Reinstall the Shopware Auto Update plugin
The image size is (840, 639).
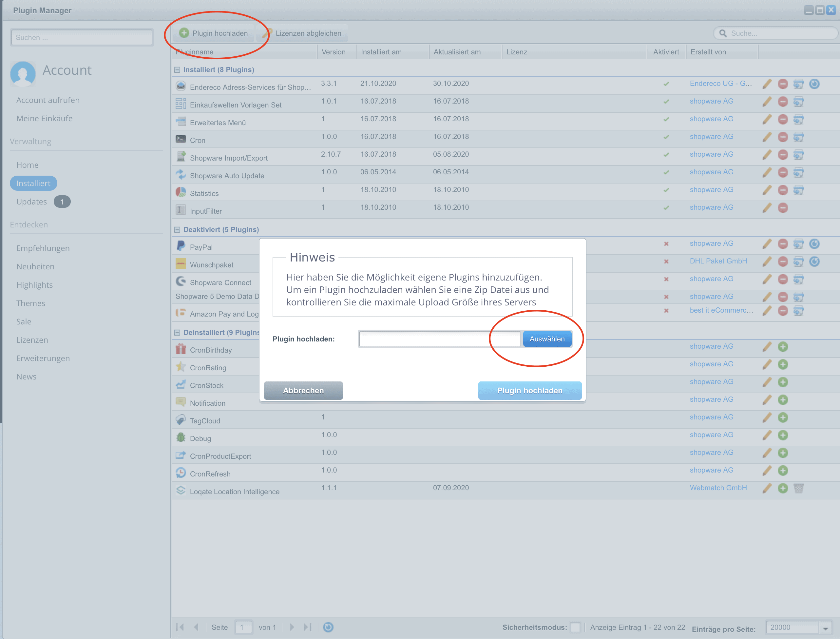[798, 172]
